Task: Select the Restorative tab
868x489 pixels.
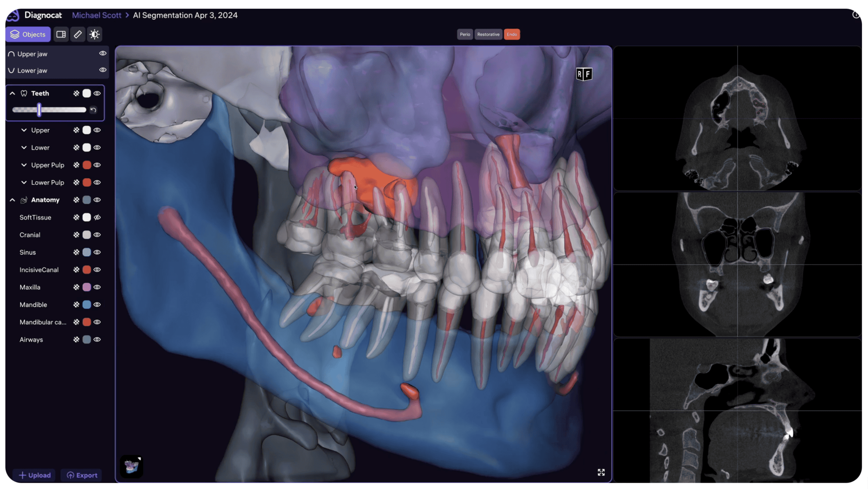Action: (488, 34)
